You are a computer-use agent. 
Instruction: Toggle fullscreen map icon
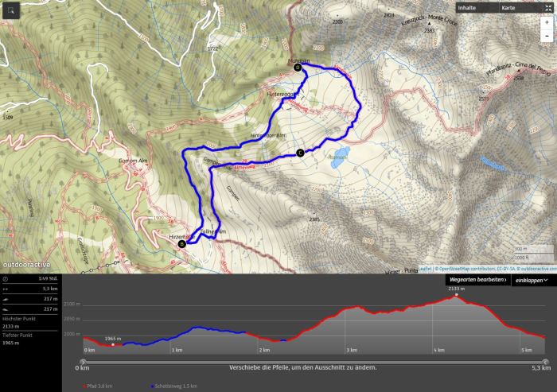[548, 8]
